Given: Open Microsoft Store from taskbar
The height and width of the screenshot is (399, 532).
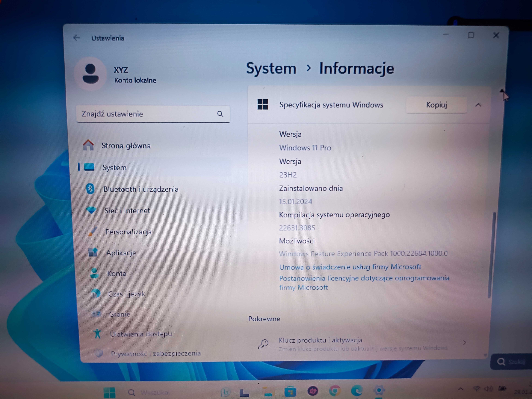Looking at the screenshot, I should tap(290, 391).
